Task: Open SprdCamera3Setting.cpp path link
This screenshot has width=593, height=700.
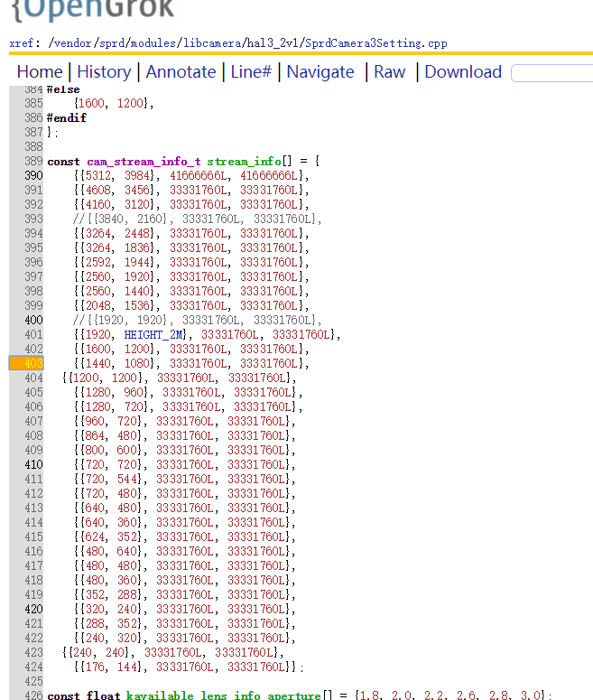Action: pyautogui.click(x=375, y=43)
